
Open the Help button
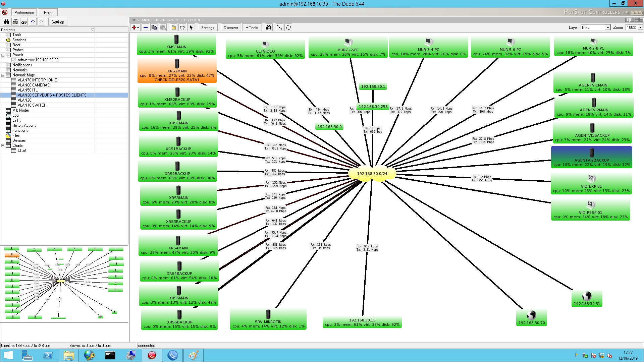tap(48, 12)
